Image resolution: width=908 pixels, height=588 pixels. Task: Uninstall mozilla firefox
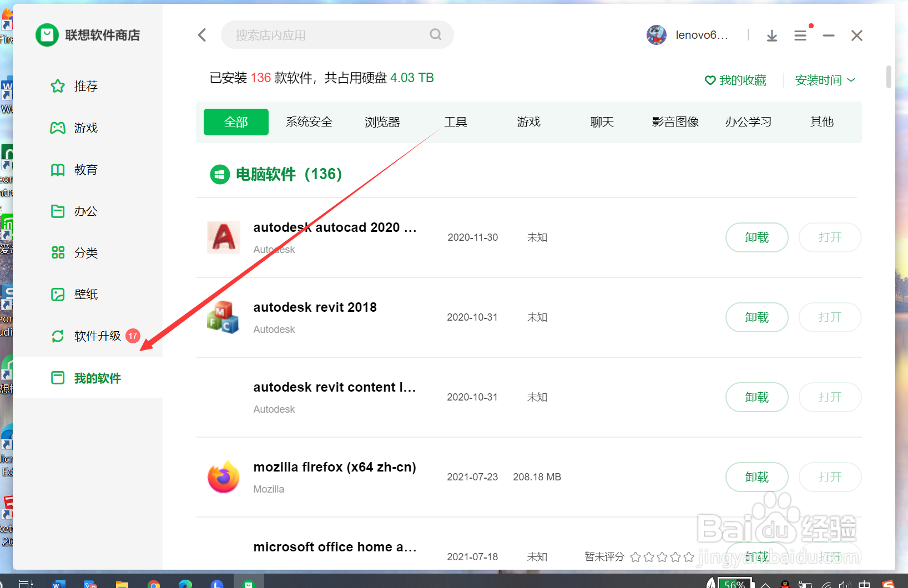click(x=757, y=477)
